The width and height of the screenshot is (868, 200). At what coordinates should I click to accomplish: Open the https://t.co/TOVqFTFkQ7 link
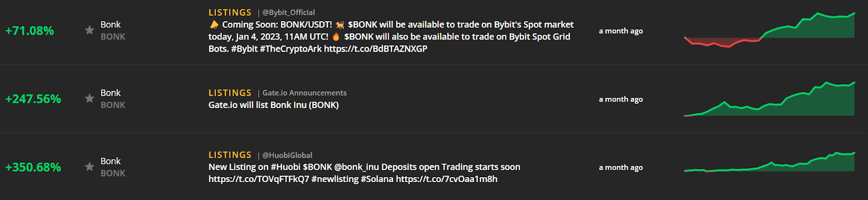[x=259, y=179]
